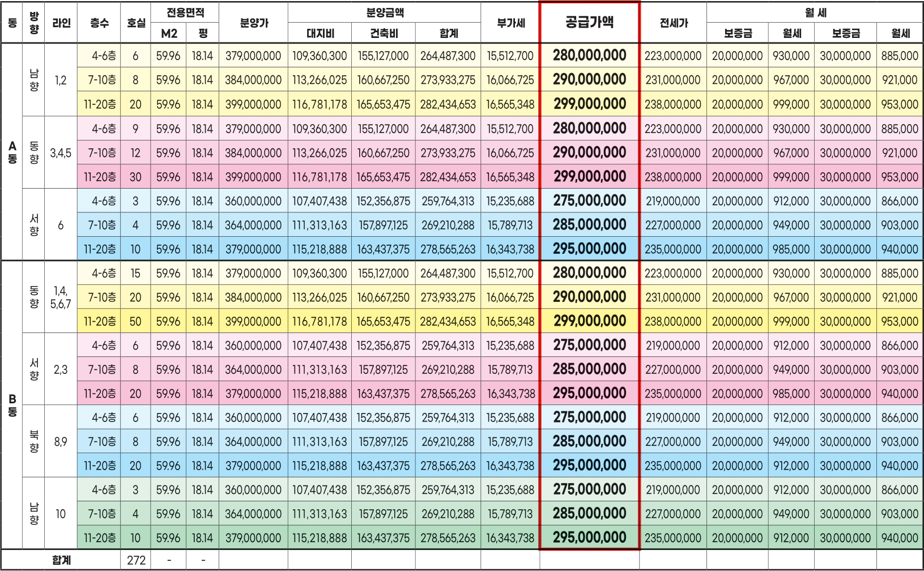Viewport: 924px width, 571px height.
Task: Click the 3,4,5 line cell
Action: point(61,153)
